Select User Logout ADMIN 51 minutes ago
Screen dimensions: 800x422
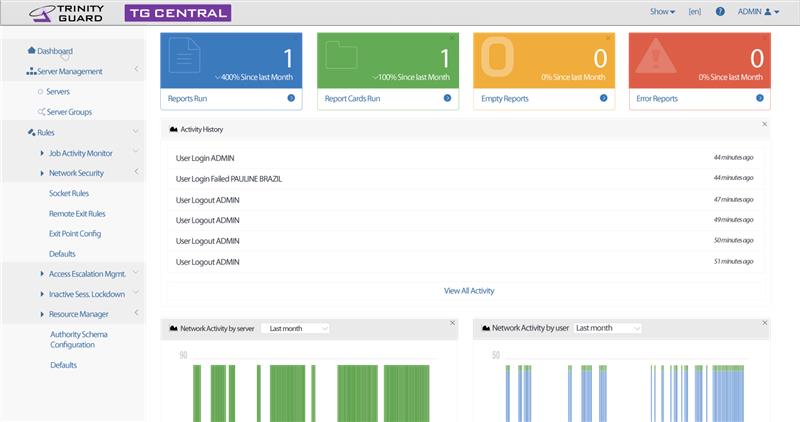point(464,262)
